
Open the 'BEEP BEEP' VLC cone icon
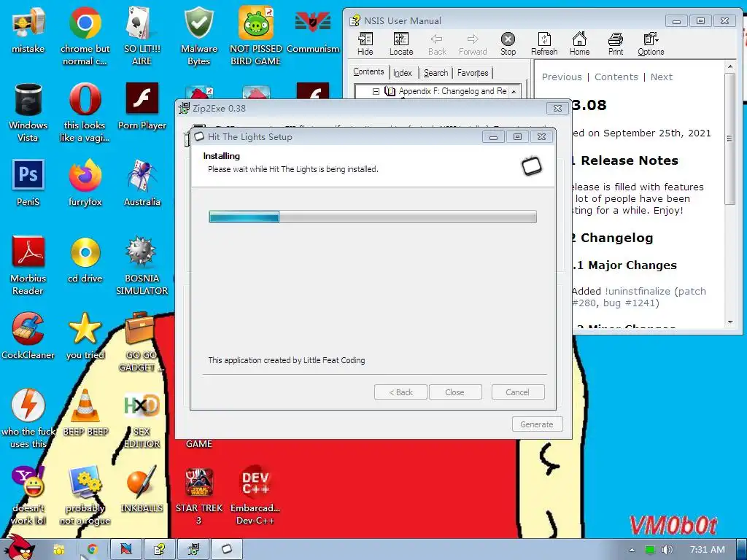(x=85, y=413)
